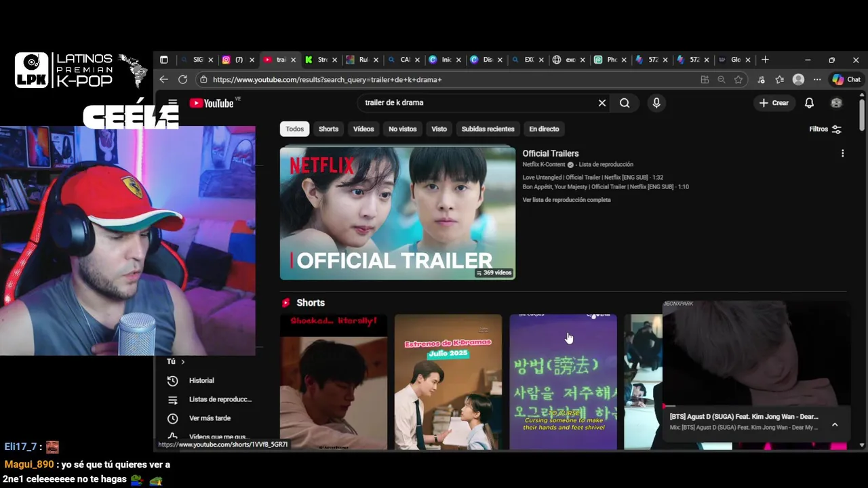Select the Visto filter chip

coord(439,129)
